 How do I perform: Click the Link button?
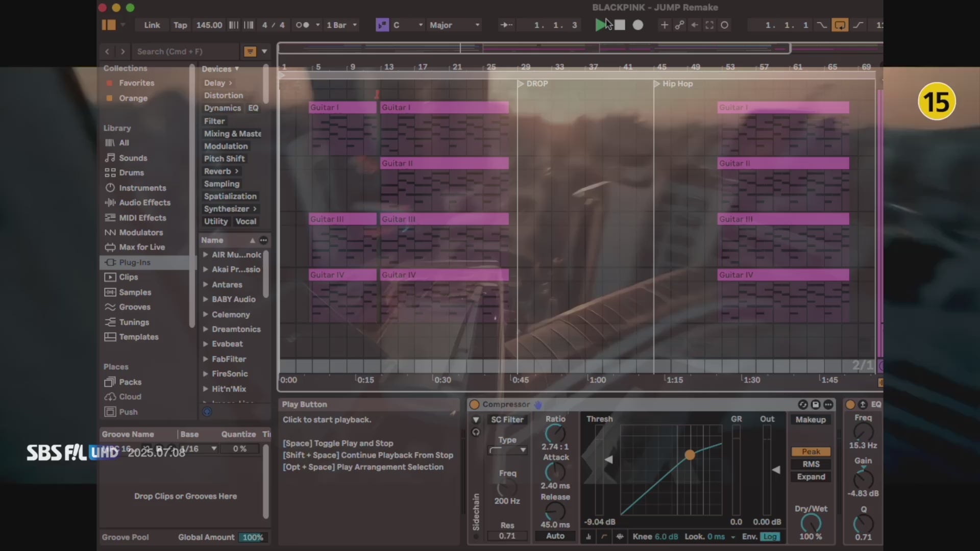[152, 25]
